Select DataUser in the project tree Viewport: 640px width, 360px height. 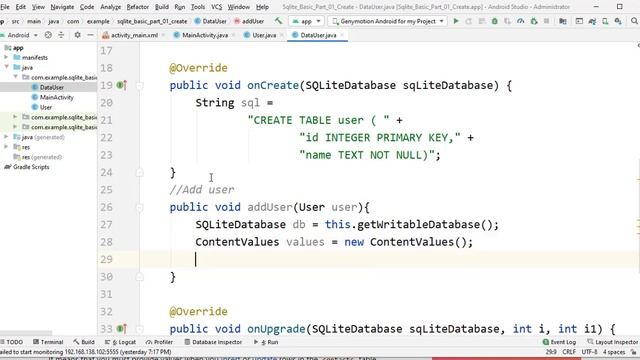pos(51,87)
